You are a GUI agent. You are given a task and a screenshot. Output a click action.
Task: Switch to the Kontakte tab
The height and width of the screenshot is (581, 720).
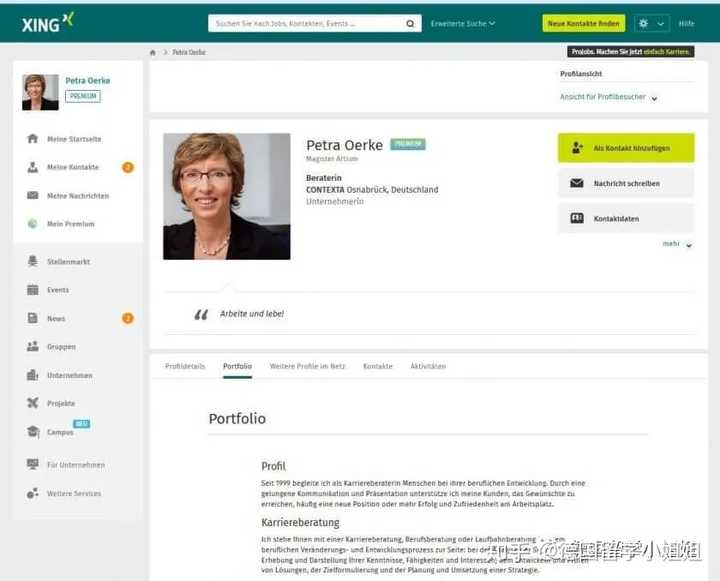[x=378, y=366]
